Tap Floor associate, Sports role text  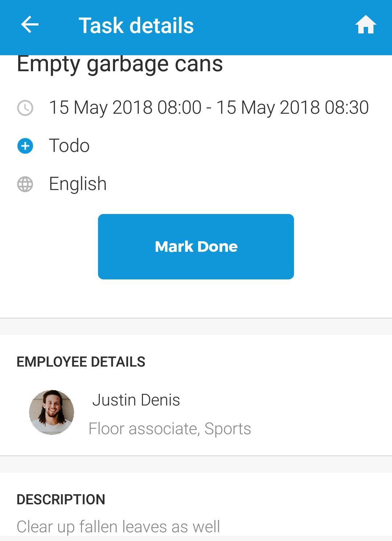click(170, 429)
